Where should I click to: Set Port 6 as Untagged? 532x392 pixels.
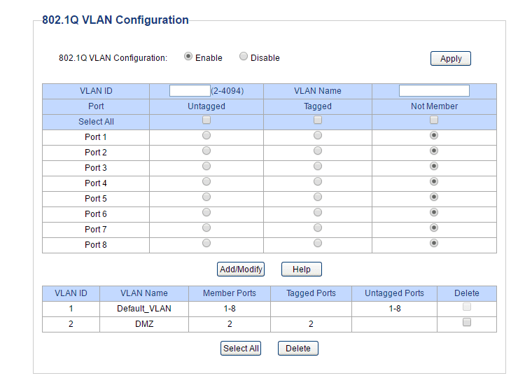pos(206,212)
